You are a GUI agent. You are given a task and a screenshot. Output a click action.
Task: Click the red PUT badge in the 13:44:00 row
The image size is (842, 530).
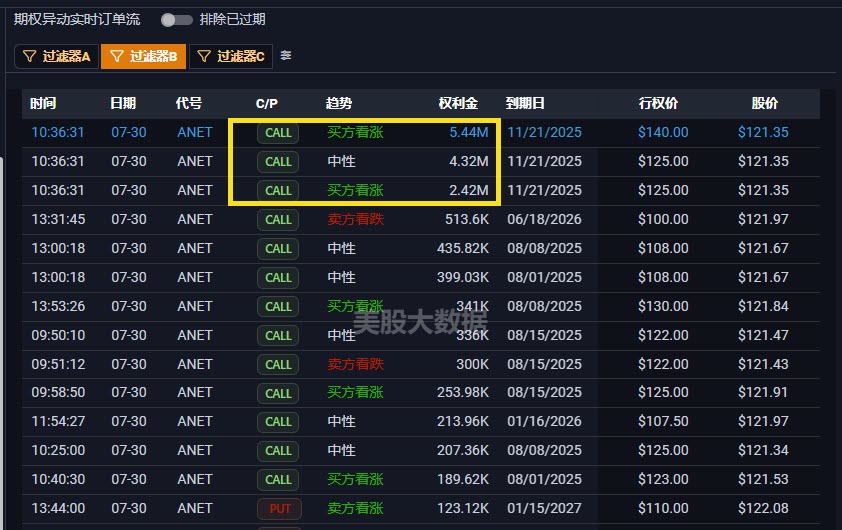coord(279,509)
